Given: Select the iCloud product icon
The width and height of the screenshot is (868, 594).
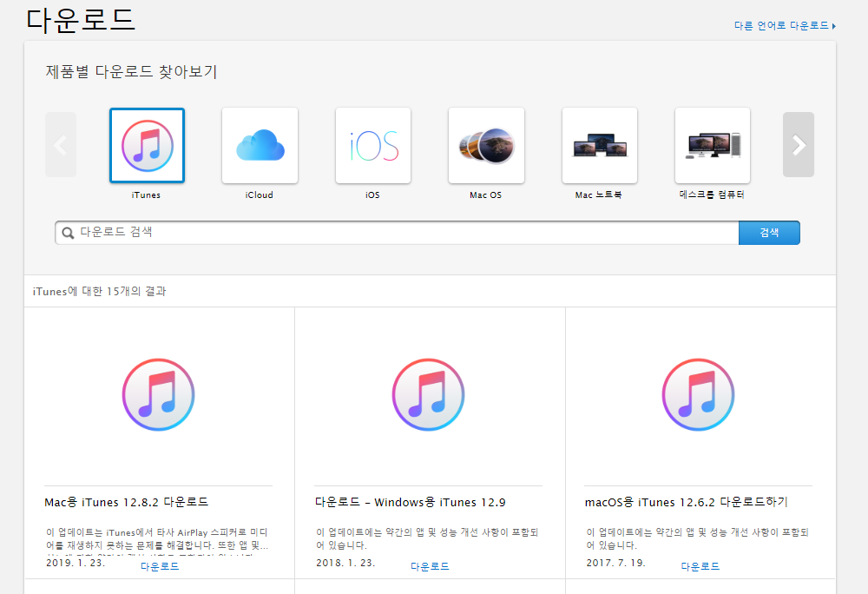Looking at the screenshot, I should (x=260, y=145).
